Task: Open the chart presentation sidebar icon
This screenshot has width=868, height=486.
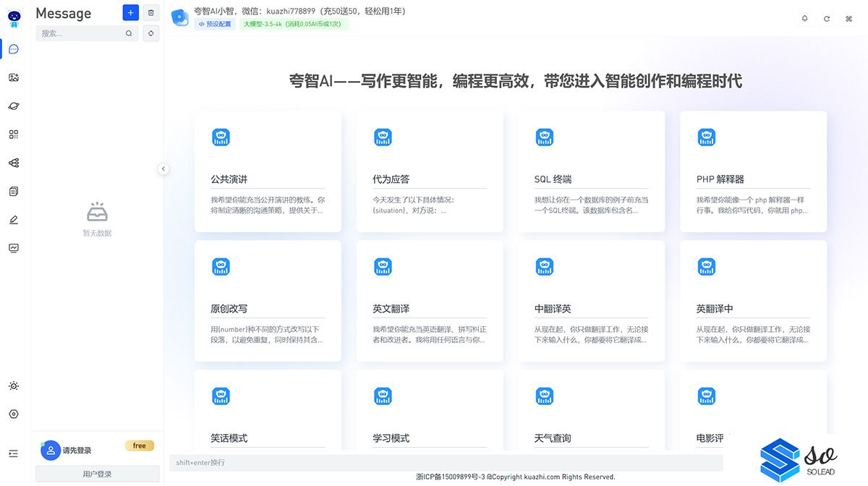Action: click(14, 247)
